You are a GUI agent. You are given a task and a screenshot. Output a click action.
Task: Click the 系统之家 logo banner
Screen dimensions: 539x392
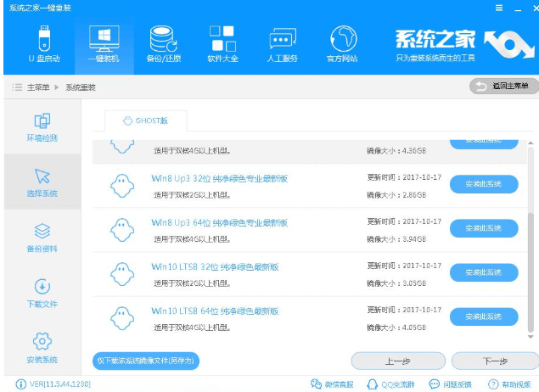click(x=464, y=45)
